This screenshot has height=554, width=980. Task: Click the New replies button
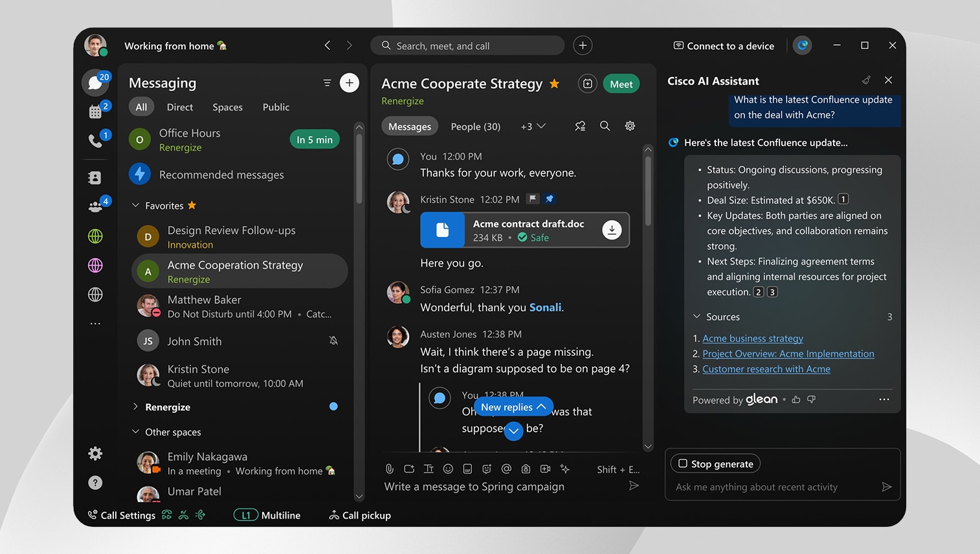point(514,407)
